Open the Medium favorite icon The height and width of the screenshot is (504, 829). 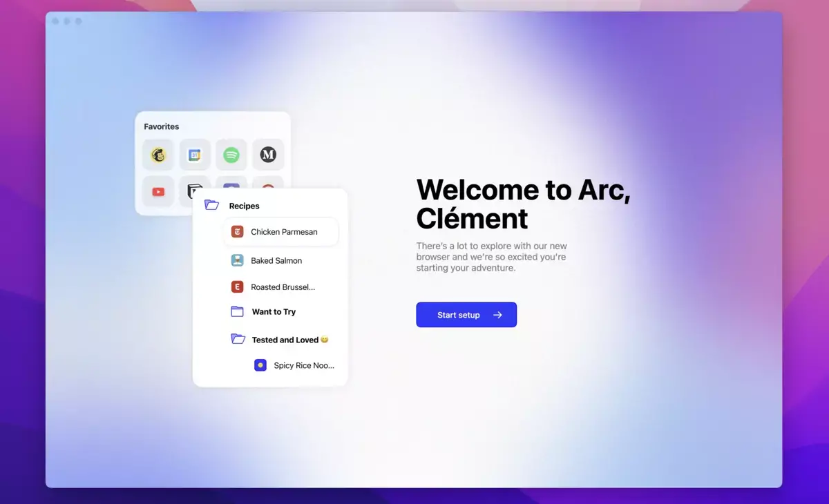click(268, 155)
